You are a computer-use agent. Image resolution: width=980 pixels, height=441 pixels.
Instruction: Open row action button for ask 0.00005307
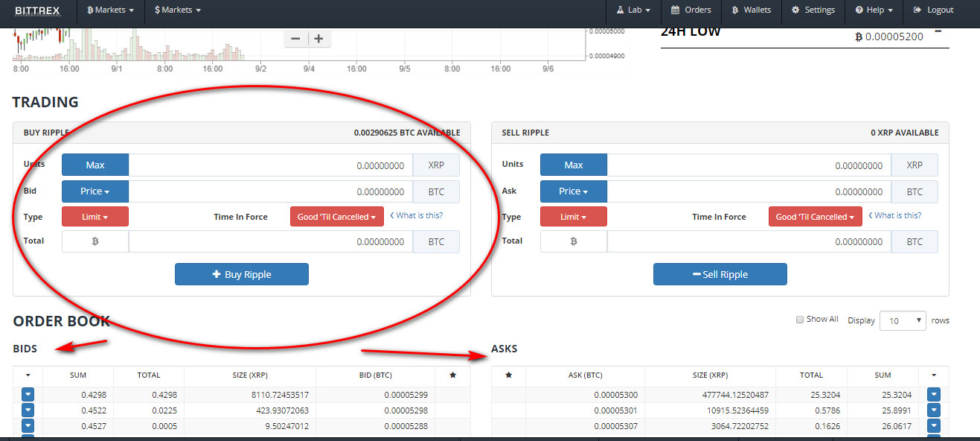[x=934, y=427]
